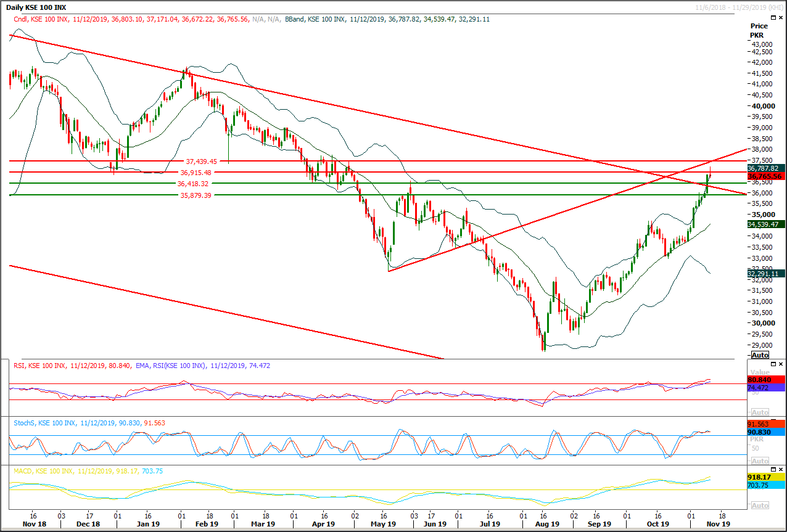Click the Auto button on the price axis
Screen dimensions: 787x532
[760, 355]
